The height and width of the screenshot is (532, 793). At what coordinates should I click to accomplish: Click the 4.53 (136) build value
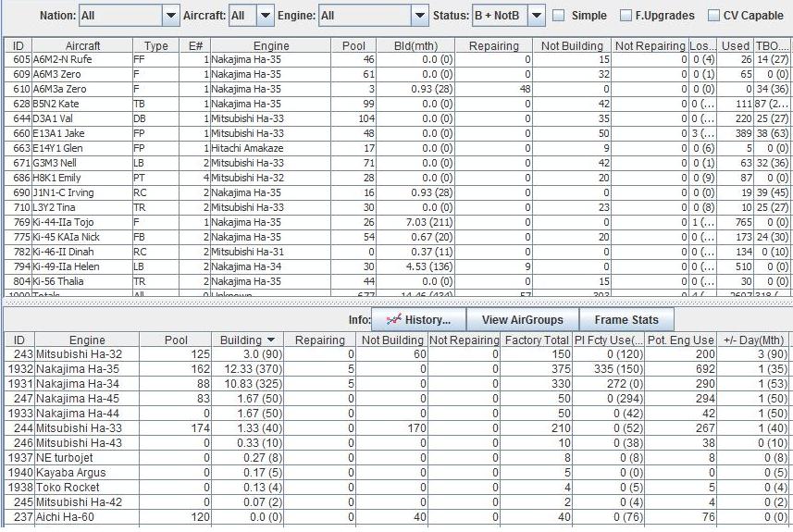point(428,266)
